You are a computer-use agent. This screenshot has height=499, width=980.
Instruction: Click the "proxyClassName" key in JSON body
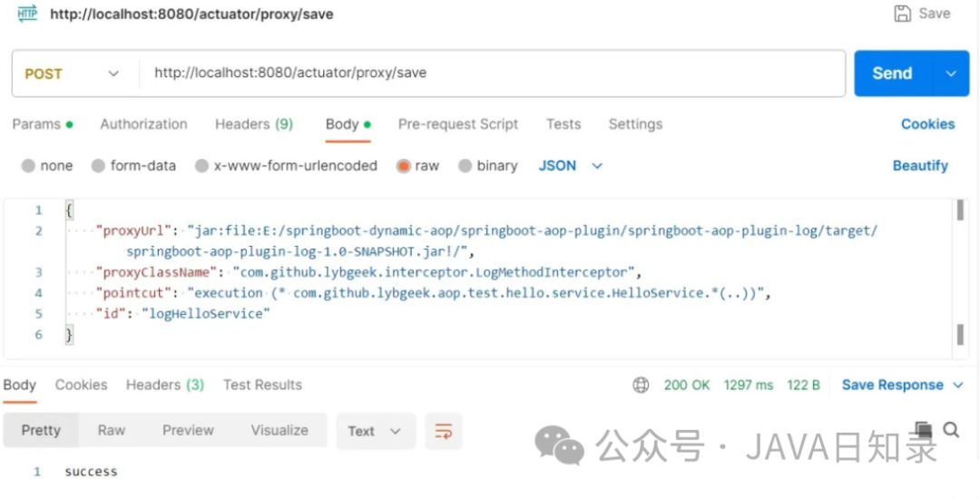[x=156, y=272]
